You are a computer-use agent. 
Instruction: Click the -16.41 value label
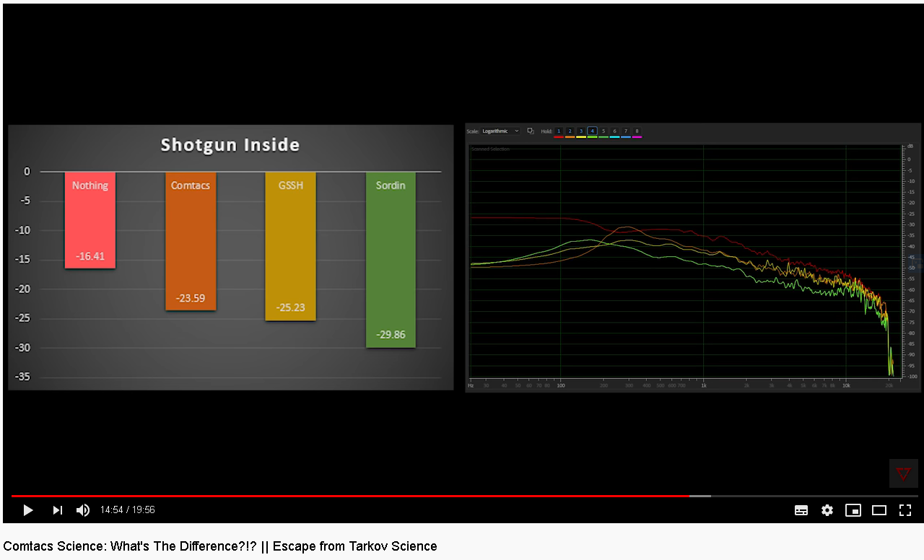pyautogui.click(x=90, y=256)
